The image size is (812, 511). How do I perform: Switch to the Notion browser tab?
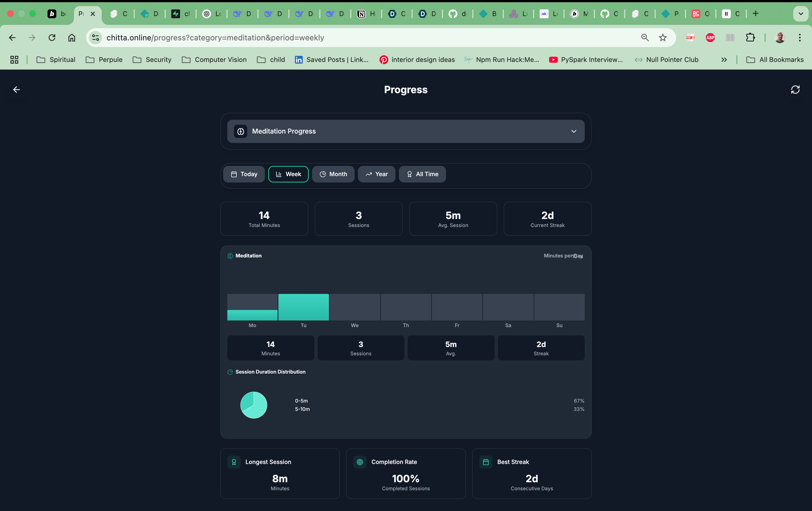pyautogui.click(x=366, y=14)
